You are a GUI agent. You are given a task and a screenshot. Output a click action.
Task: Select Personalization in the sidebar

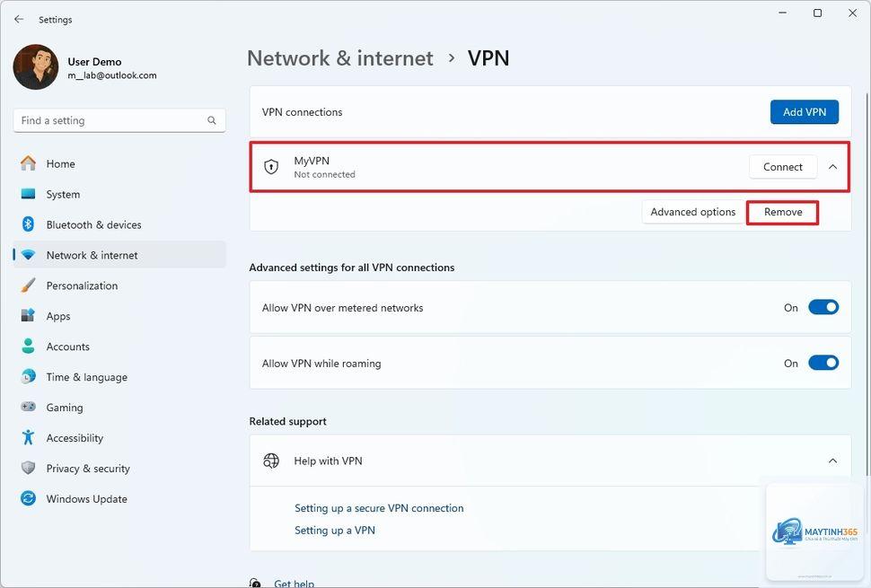[119, 285]
